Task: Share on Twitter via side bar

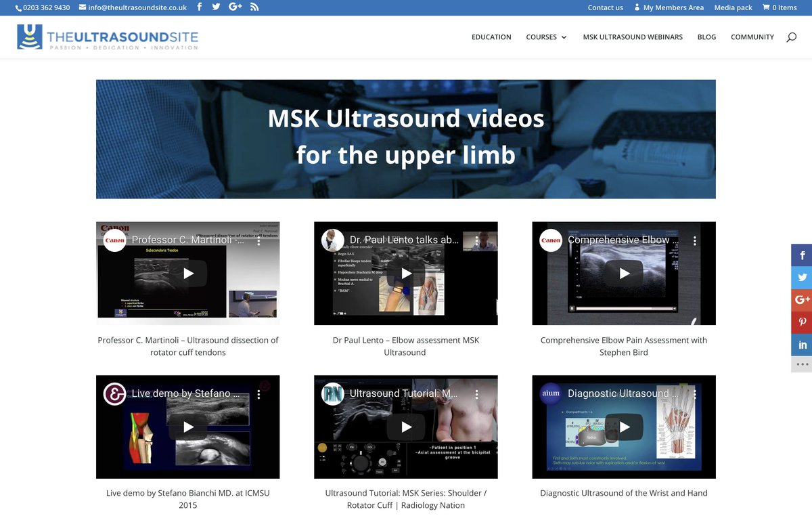Action: point(802,278)
